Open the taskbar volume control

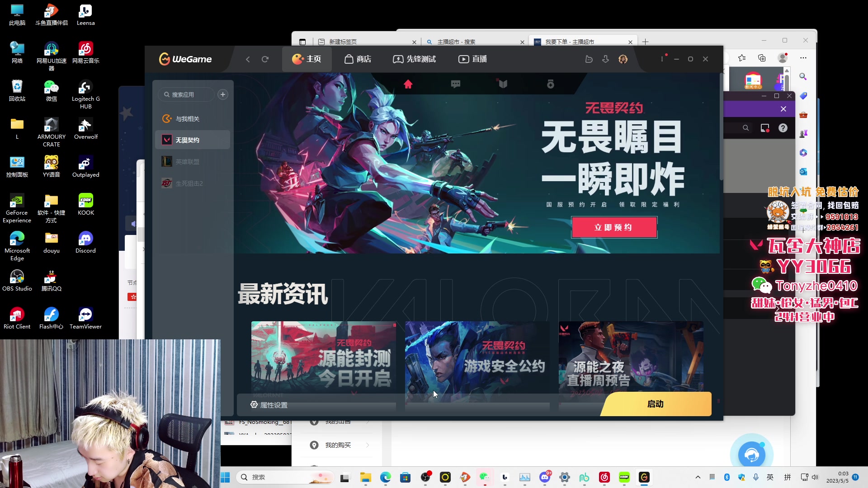815,477
